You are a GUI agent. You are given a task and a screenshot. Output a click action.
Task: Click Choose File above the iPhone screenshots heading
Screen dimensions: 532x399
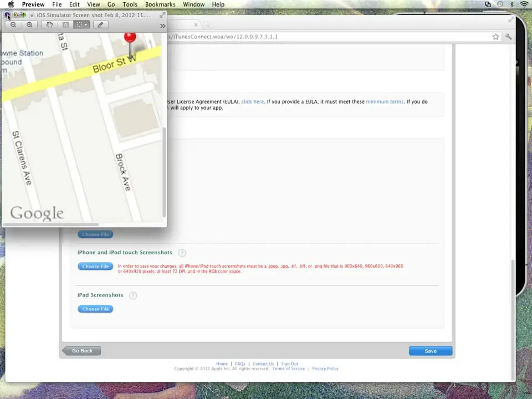95,234
